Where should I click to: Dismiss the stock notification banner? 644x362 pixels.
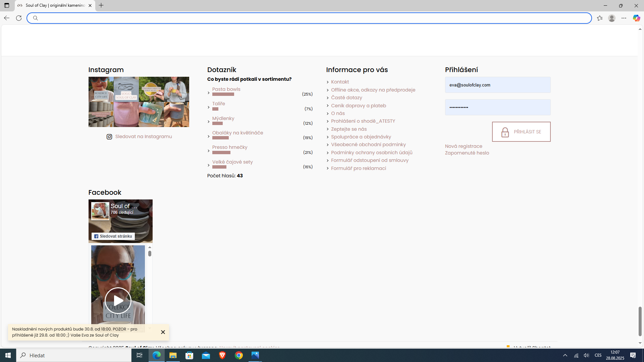(163, 332)
